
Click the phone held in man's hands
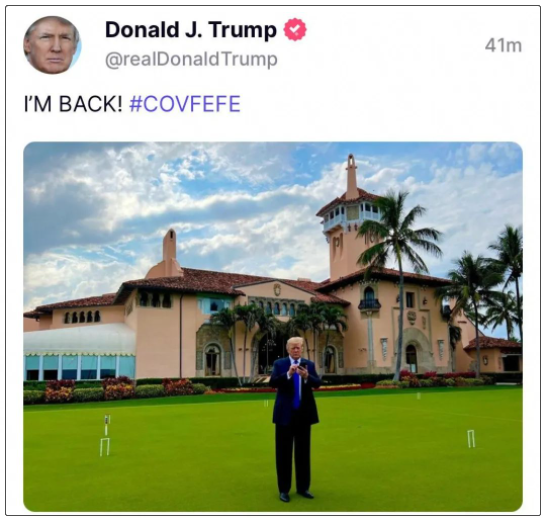[x=302, y=366]
